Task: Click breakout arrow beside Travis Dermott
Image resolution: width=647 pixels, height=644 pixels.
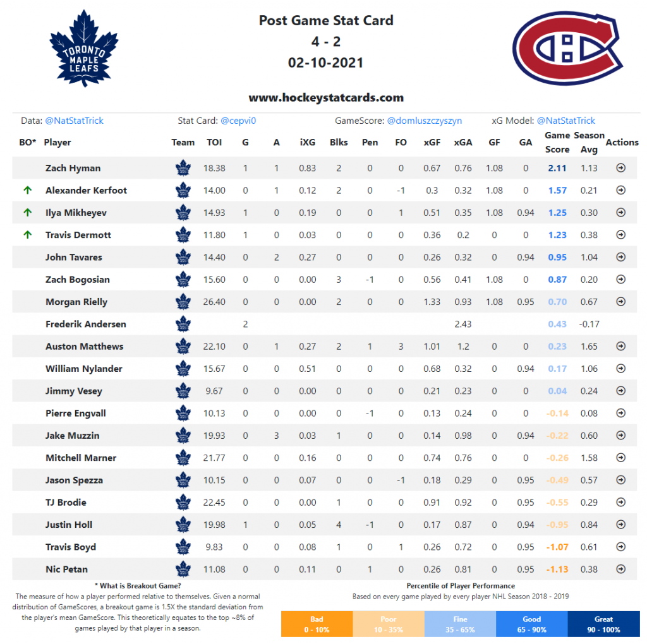Action: (x=28, y=235)
